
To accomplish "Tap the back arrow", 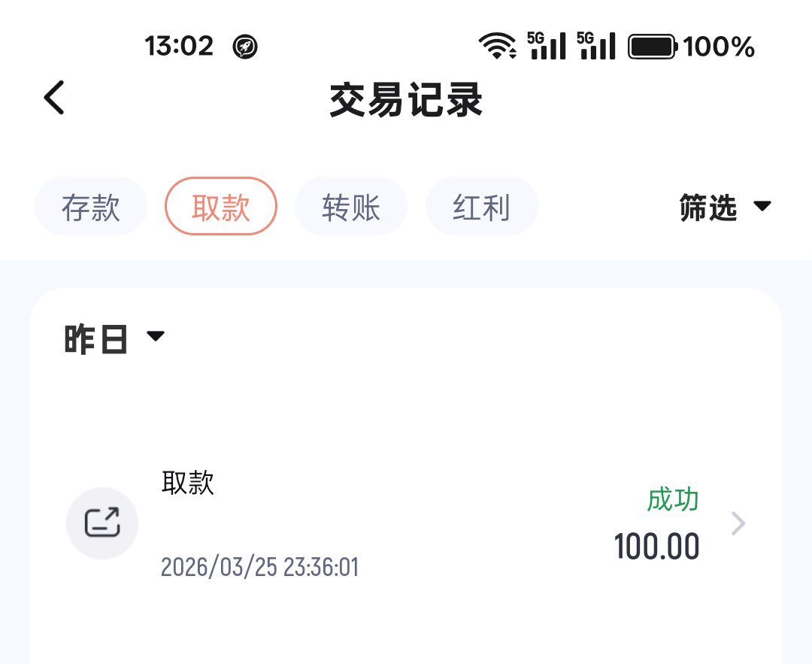I will point(54,99).
